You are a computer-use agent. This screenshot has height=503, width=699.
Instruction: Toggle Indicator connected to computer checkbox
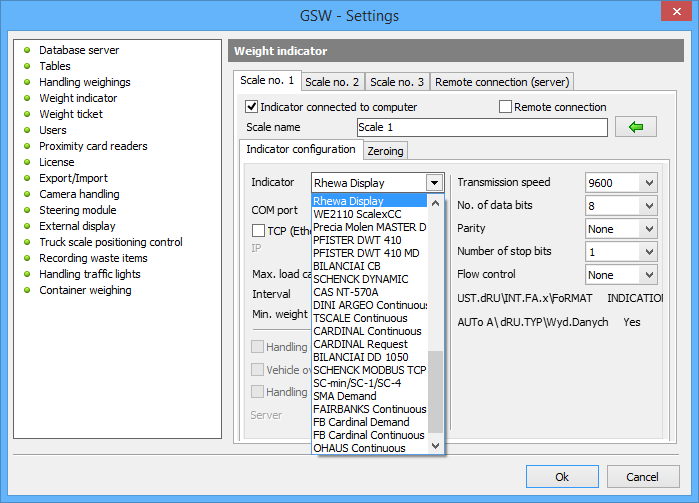point(252,107)
